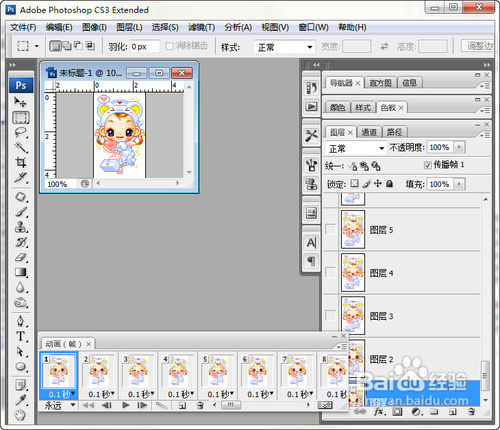Switch to the 通道 tab
Image resolution: width=500 pixels, height=430 pixels.
pos(369,132)
